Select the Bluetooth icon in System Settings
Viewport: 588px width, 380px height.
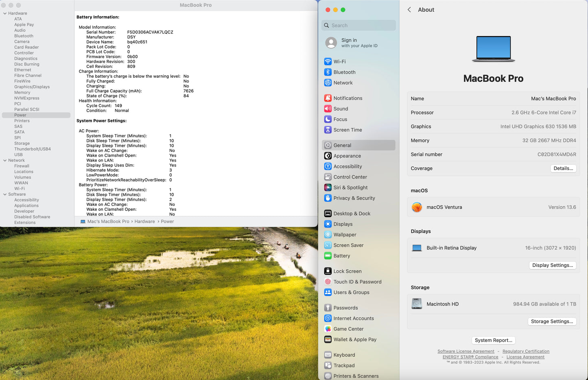pyautogui.click(x=328, y=72)
